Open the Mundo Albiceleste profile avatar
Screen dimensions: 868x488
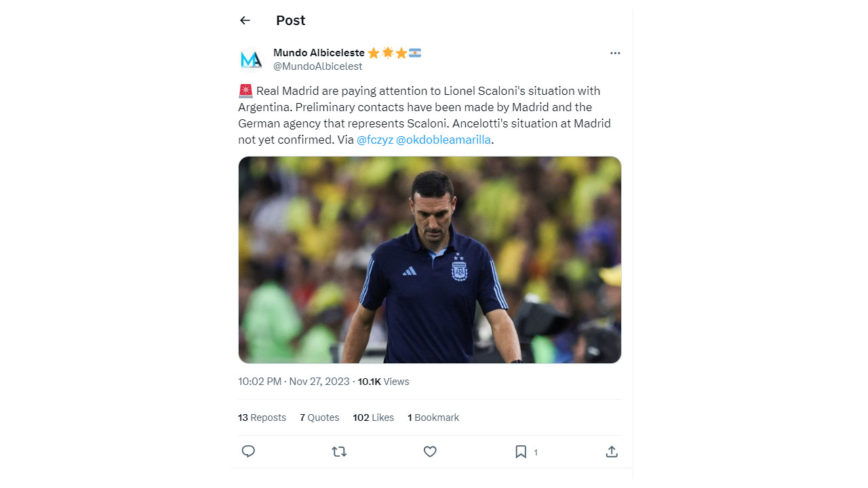tap(251, 60)
